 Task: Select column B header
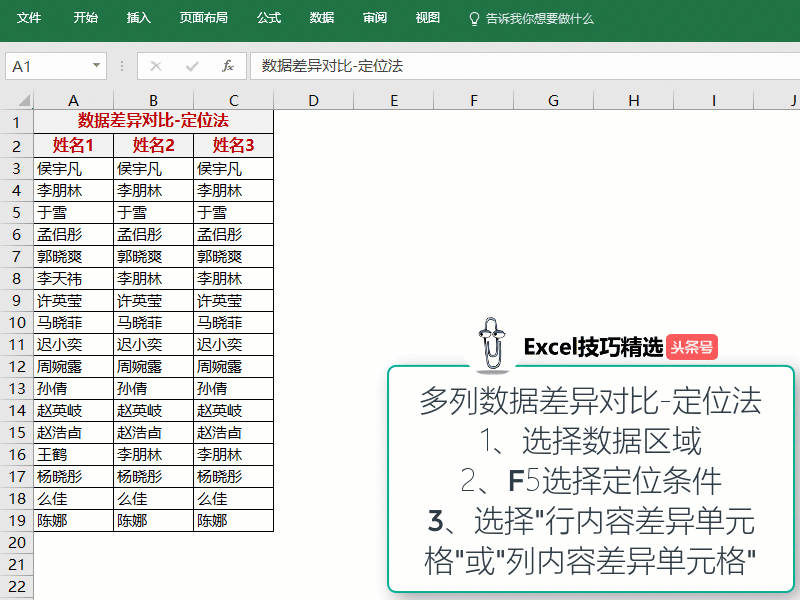[x=154, y=100]
